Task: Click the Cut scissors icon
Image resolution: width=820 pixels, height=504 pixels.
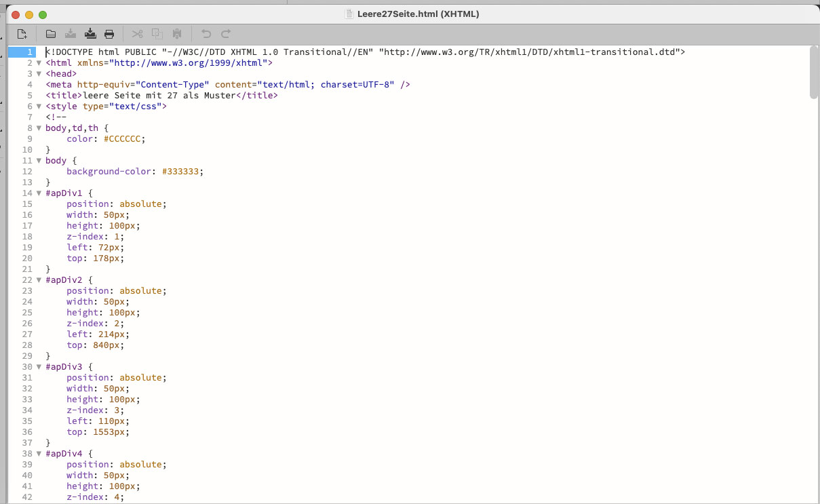Action: (x=138, y=34)
